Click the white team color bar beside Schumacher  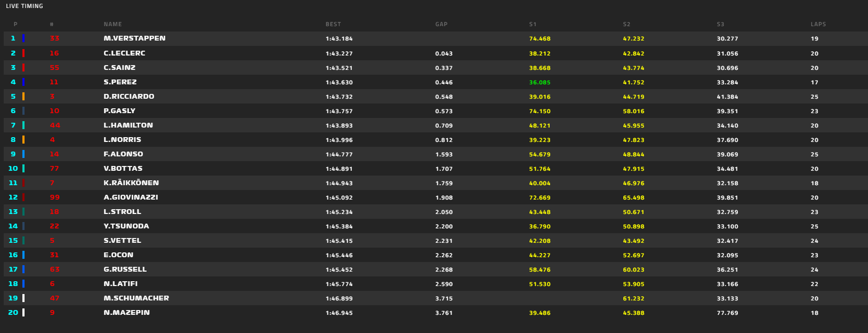pos(23,298)
